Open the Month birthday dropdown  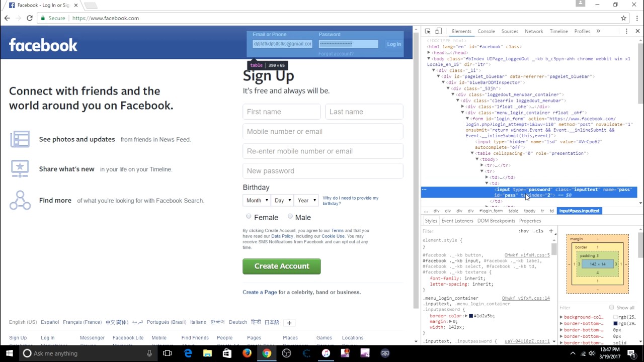point(256,200)
